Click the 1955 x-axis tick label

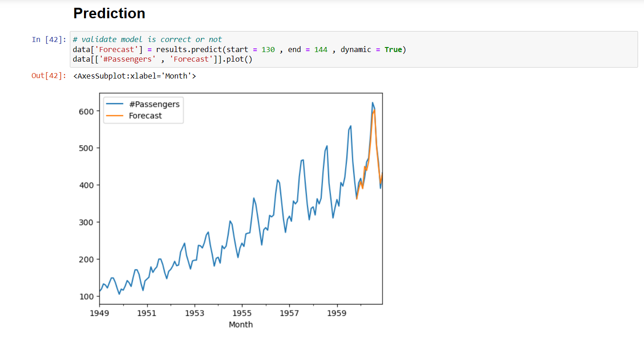242,313
